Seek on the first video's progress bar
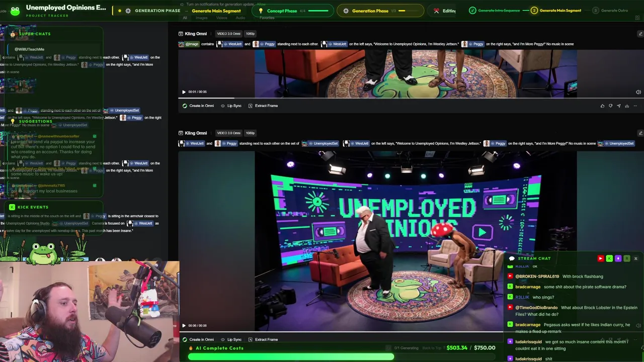This screenshot has height=362, width=644. tap(411, 98)
